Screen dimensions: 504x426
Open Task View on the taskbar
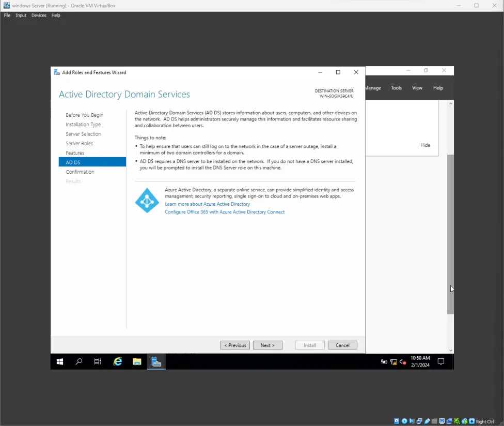point(98,362)
